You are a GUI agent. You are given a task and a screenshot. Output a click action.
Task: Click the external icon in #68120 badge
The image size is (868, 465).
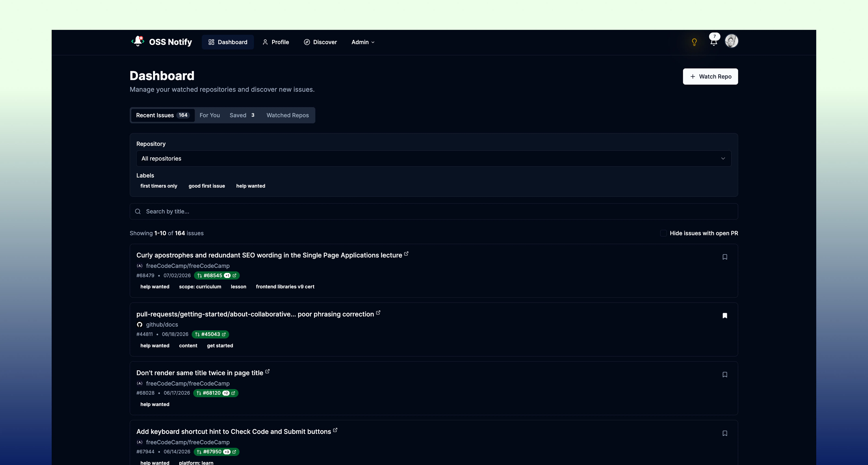[233, 393]
